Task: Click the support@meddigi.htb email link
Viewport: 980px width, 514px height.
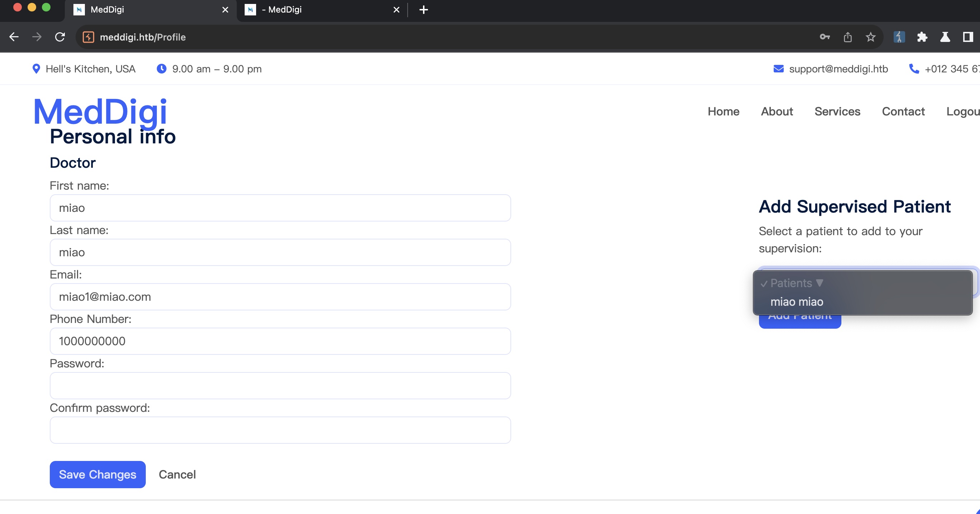Action: (x=838, y=69)
